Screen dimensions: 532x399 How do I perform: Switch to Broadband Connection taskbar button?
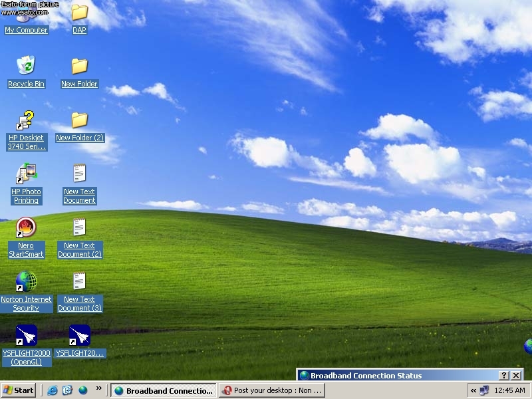click(164, 390)
